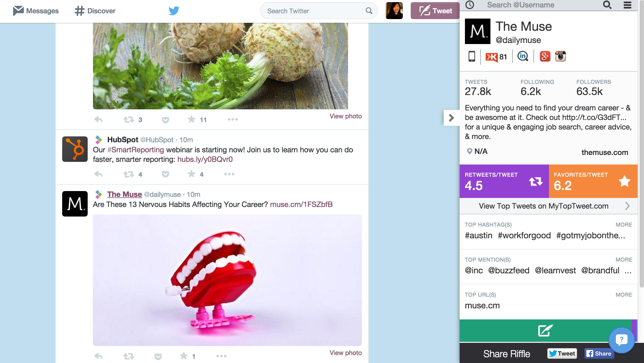The height and width of the screenshot is (363, 644).
Task: Open the Riffle history clock icon
Action: (470, 5)
